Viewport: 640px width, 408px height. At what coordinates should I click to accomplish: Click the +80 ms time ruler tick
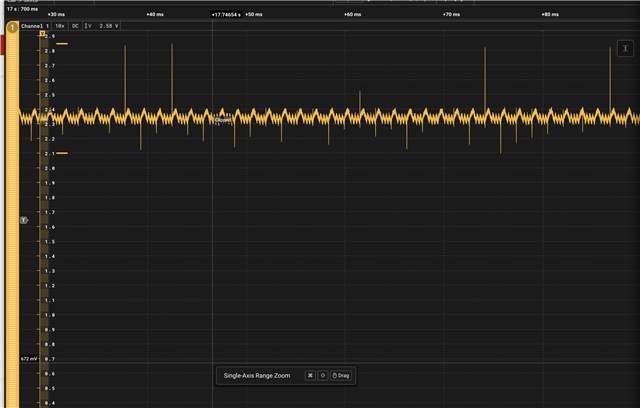tap(550, 14)
